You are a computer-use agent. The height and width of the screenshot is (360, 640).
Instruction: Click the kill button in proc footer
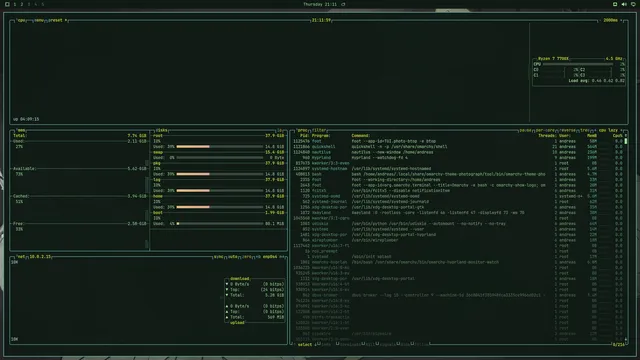point(369,345)
